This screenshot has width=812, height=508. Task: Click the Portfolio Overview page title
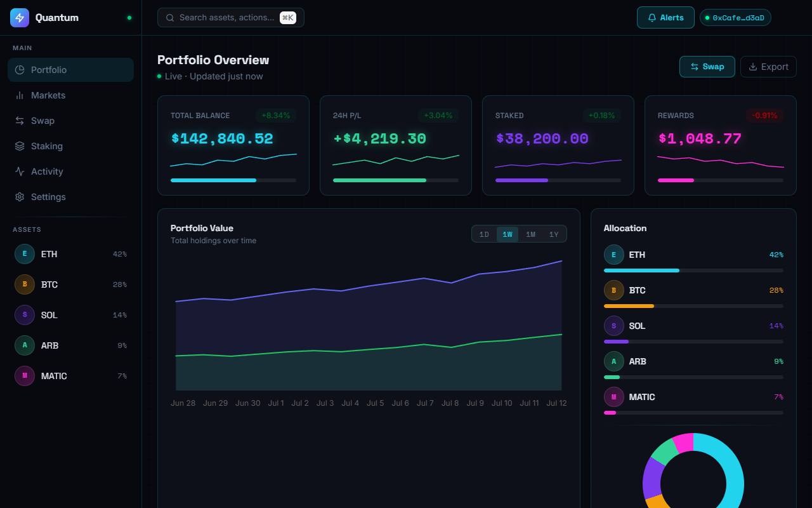(213, 60)
